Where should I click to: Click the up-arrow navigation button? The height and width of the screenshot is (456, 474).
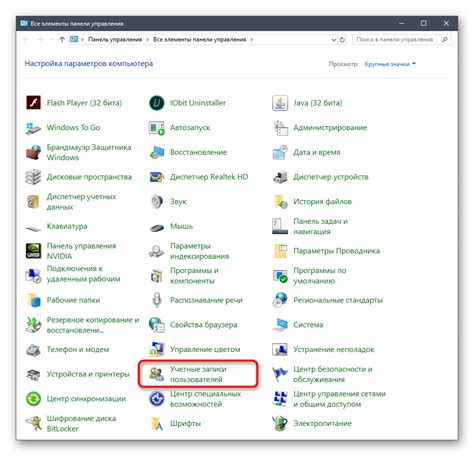(x=62, y=40)
